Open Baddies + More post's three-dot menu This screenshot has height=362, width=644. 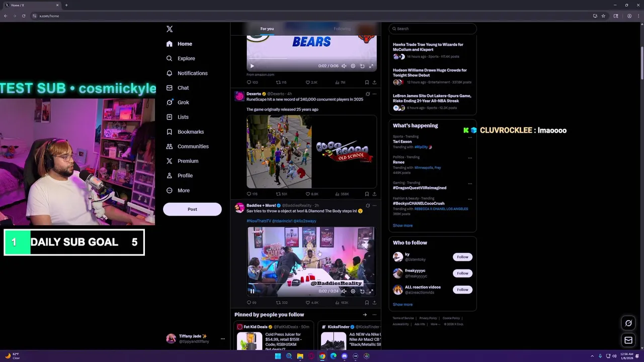(374, 206)
